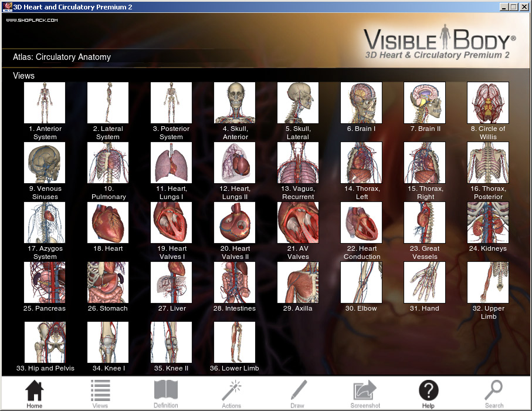The image size is (532, 411).
Task: Open the Heart, Lungs II thumbnail
Action: (x=235, y=163)
